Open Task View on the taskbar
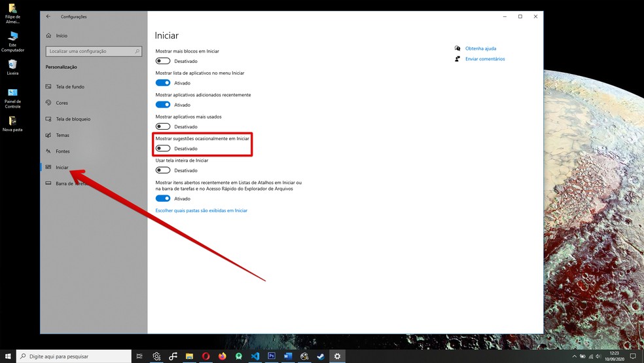Viewport: 644px width, 363px height. tap(139, 356)
